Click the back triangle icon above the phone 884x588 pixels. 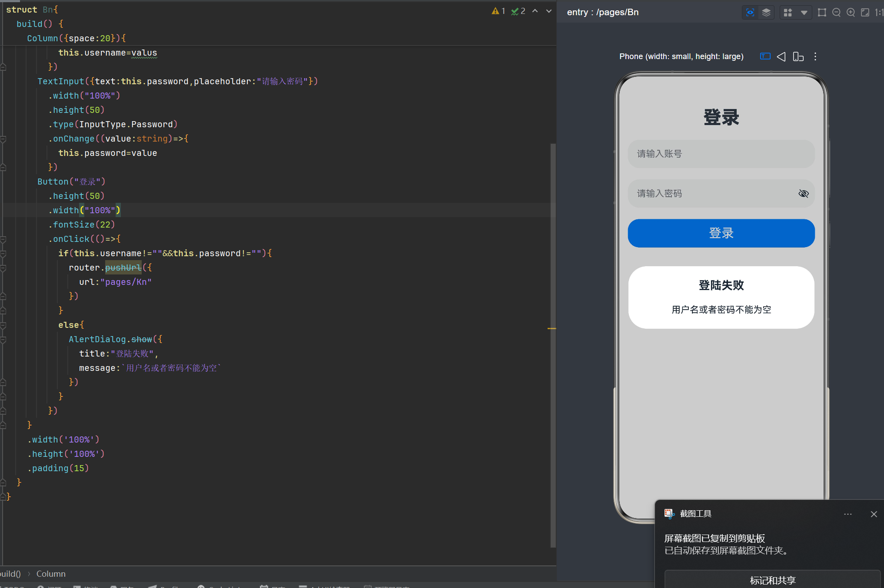(781, 56)
